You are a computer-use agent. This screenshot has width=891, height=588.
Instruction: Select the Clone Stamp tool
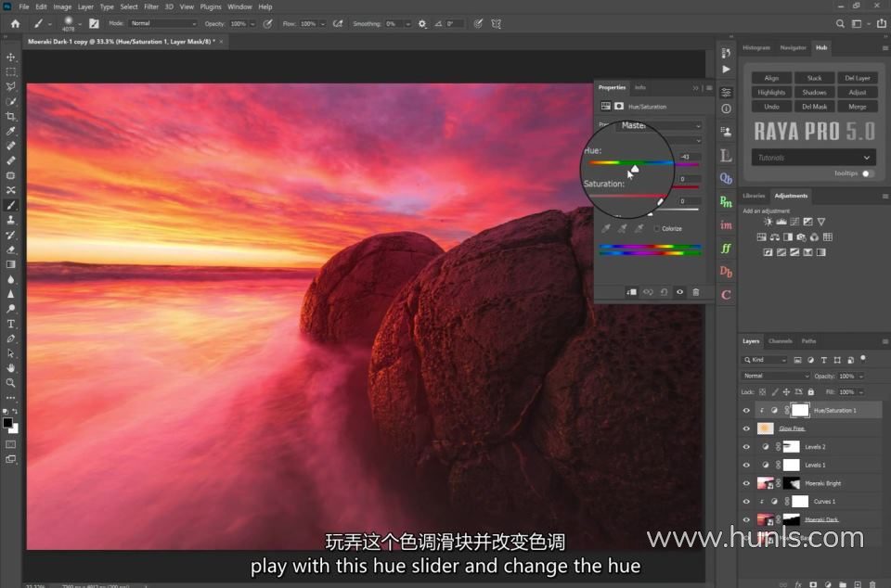pos(11,220)
